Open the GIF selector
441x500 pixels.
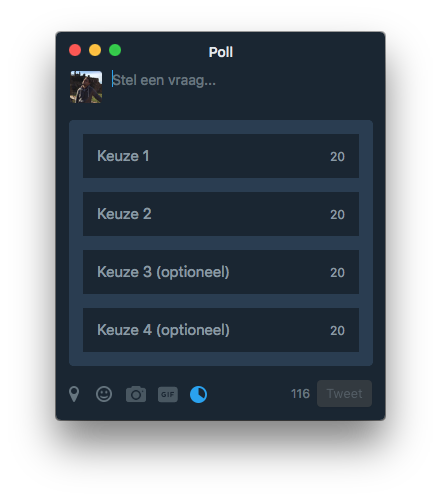click(x=168, y=395)
